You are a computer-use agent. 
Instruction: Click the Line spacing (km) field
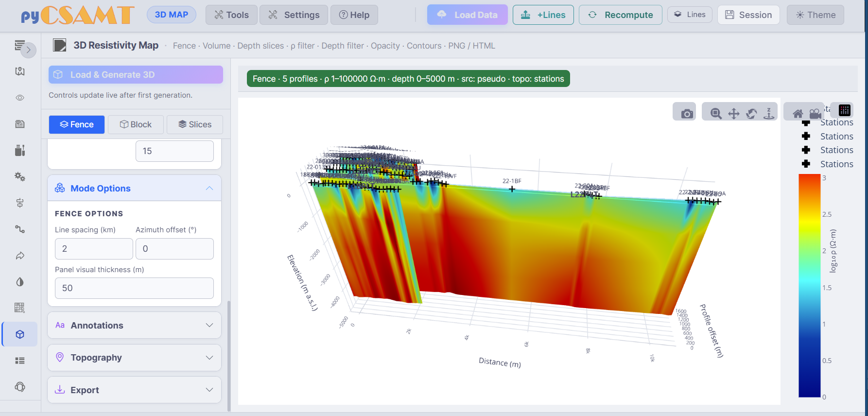pyautogui.click(x=94, y=249)
